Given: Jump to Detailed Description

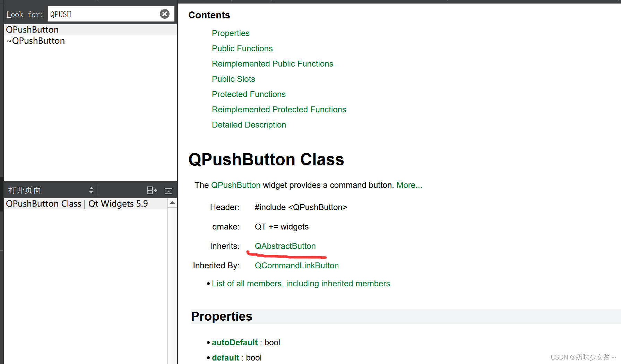Looking at the screenshot, I should click(x=249, y=125).
